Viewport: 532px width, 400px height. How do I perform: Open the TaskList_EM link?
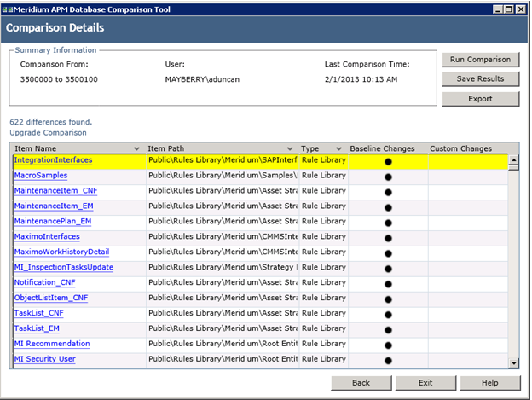point(37,328)
